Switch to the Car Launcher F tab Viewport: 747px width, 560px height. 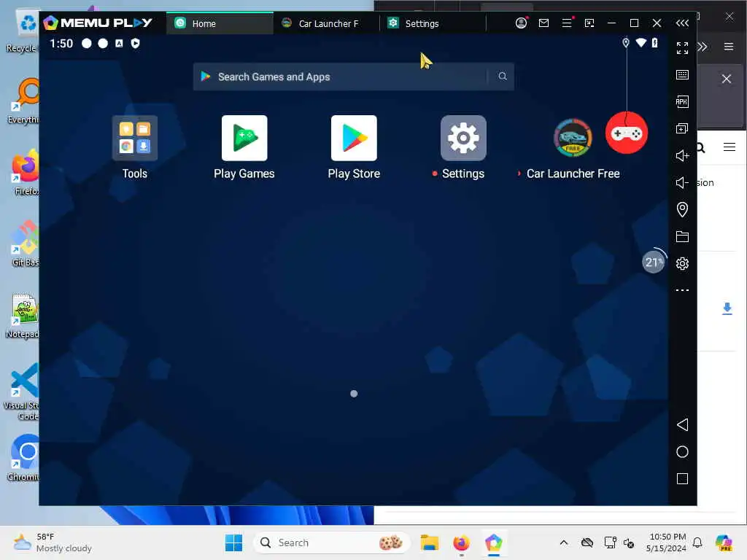[x=327, y=23]
